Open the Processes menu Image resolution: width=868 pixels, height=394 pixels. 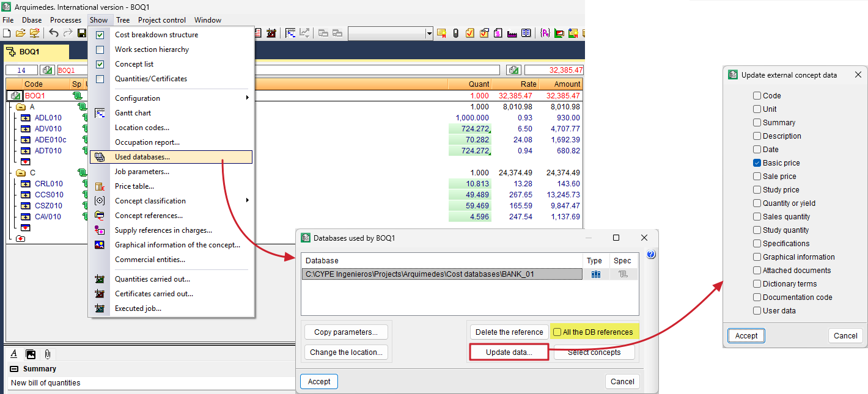click(x=65, y=20)
